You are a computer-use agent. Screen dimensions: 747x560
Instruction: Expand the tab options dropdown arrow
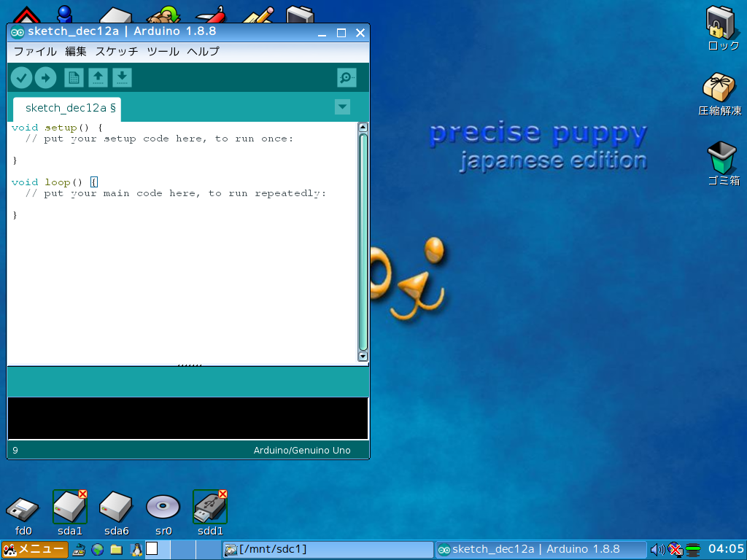(342, 106)
